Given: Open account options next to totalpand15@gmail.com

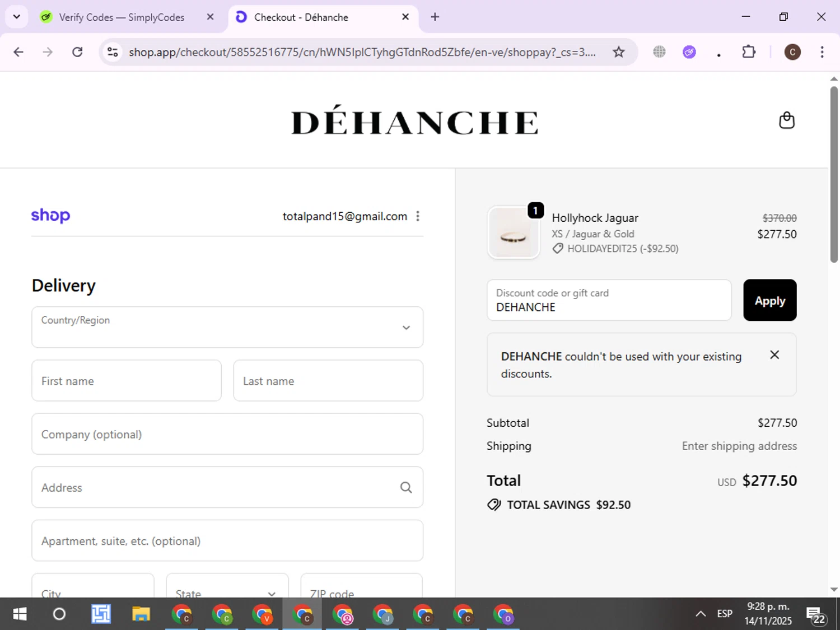Looking at the screenshot, I should tap(418, 216).
